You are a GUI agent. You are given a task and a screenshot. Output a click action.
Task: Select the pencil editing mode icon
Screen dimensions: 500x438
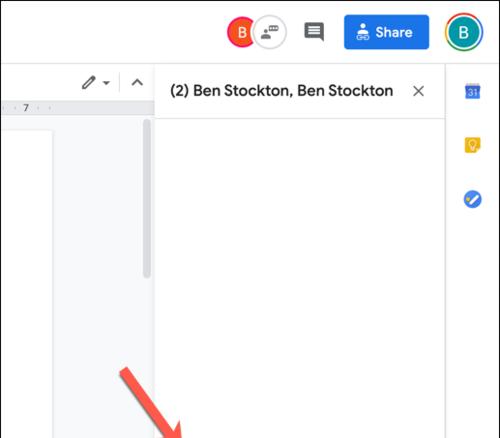(89, 83)
